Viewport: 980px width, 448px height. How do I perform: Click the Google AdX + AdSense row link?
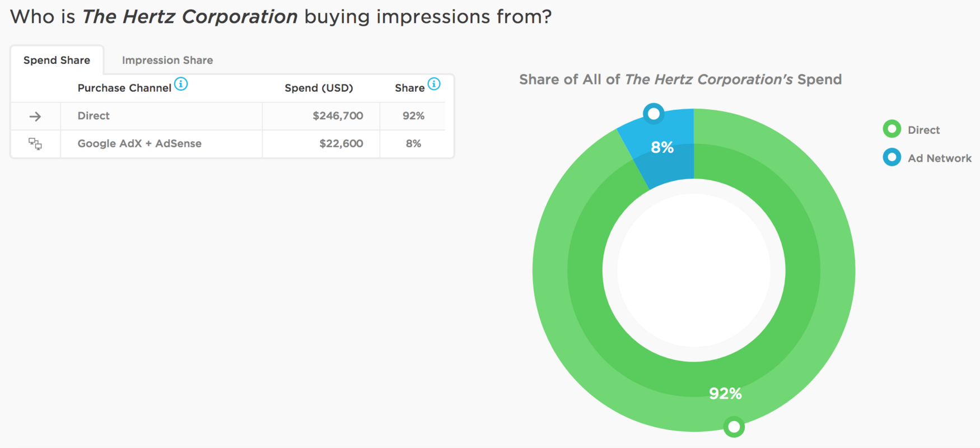pyautogui.click(x=139, y=143)
